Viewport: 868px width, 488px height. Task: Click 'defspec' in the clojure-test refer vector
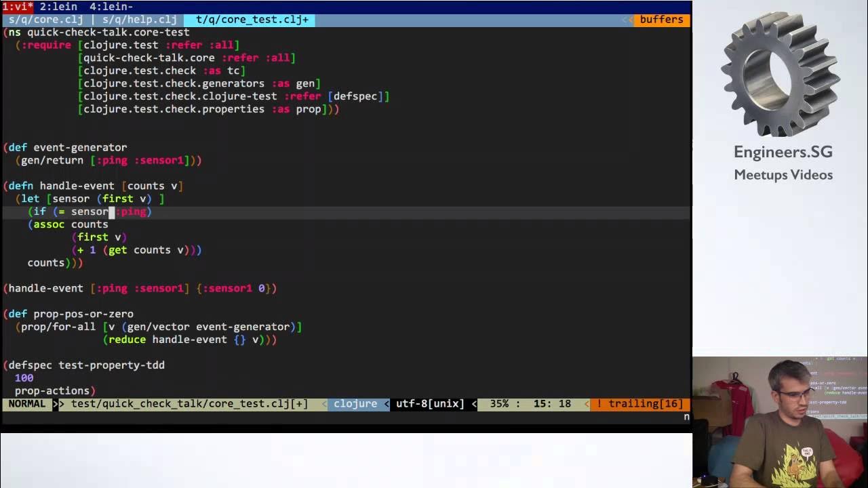click(355, 97)
